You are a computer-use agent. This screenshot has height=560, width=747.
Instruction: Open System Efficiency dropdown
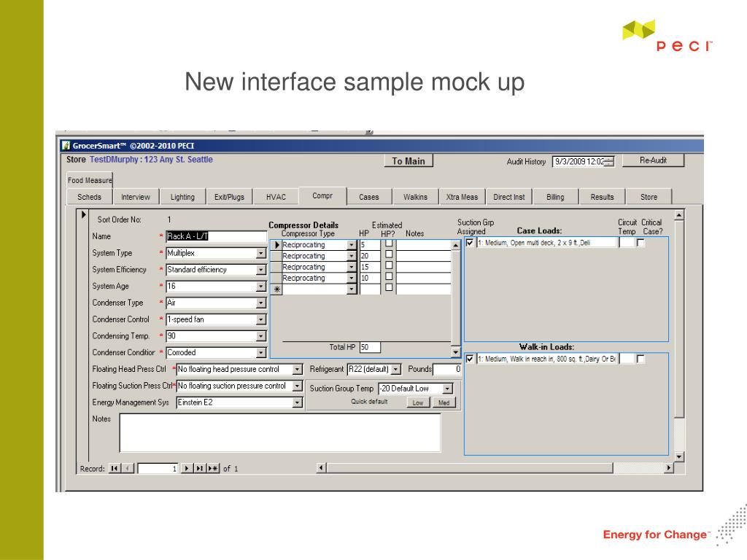click(x=261, y=270)
